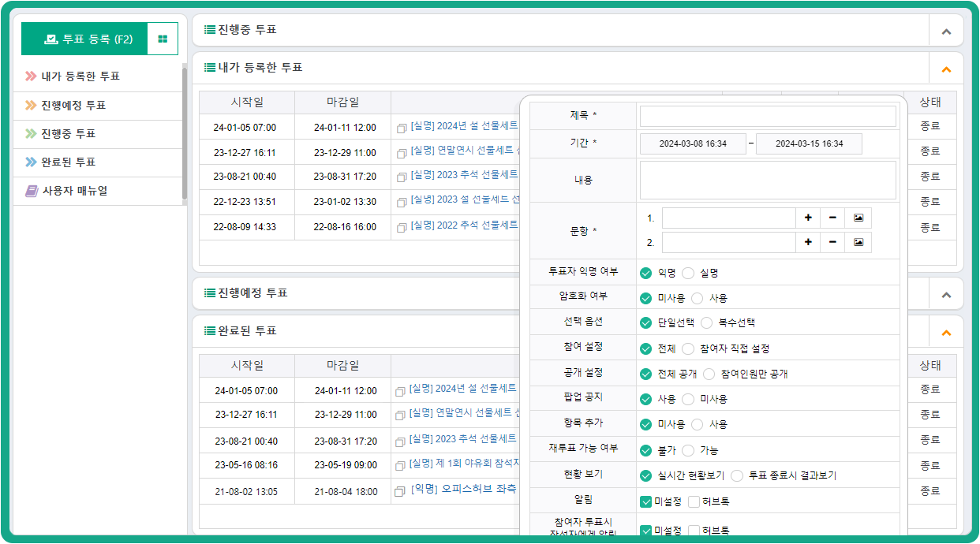The image size is (980, 544).
Task: Click the start date field 2024-03-08 16:34
Action: click(693, 144)
